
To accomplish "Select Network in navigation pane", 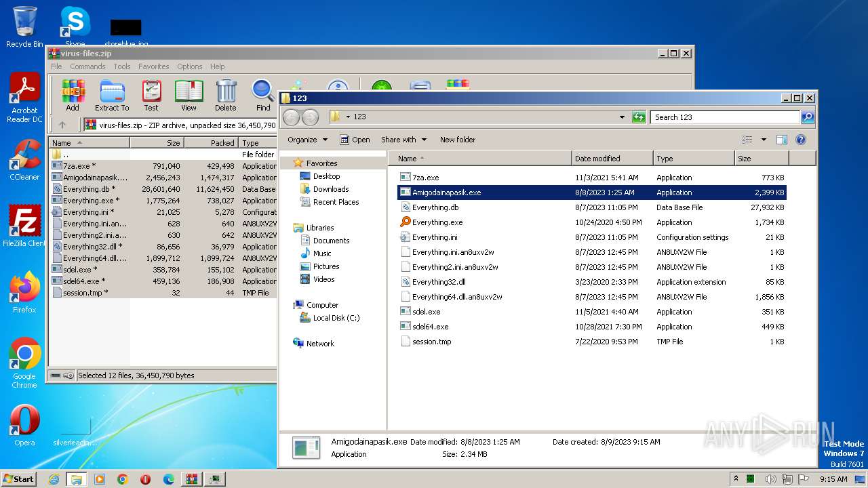I will [320, 344].
